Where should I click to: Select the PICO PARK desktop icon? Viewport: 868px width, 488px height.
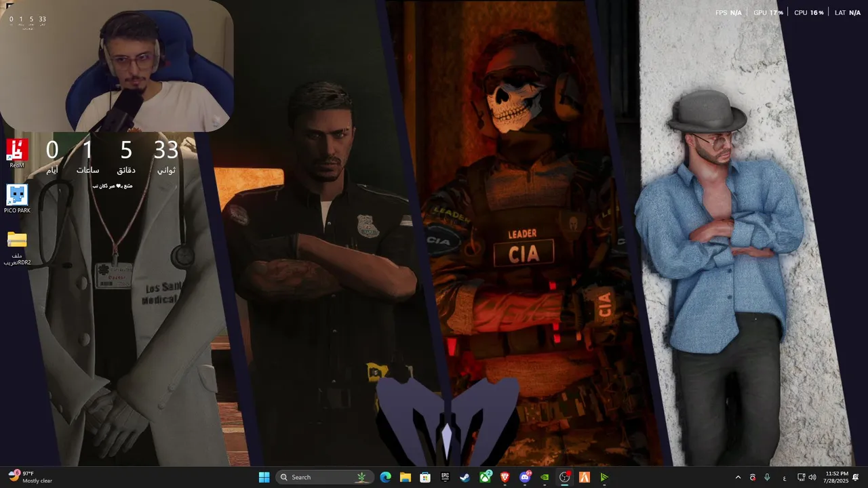pos(17,199)
